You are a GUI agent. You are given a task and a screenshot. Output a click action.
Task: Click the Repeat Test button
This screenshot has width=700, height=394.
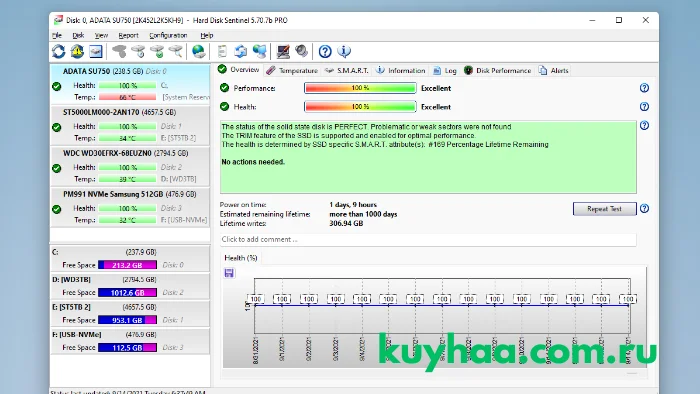tap(604, 209)
